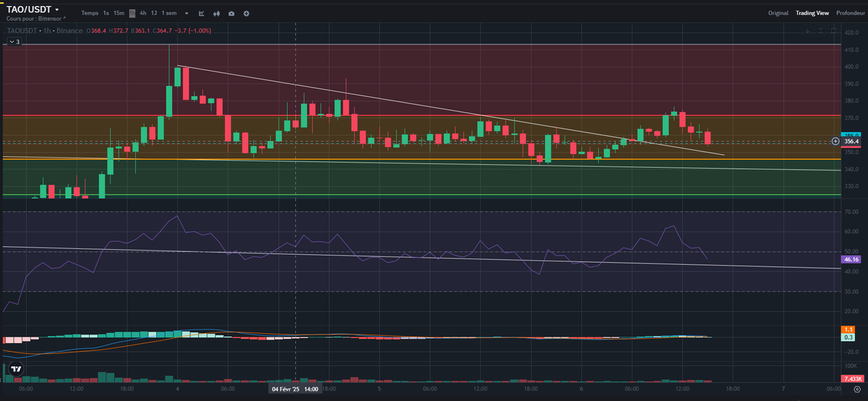Click the fullscreen bracket icon above the price scale
This screenshot has height=401, width=868.
tap(834, 31)
